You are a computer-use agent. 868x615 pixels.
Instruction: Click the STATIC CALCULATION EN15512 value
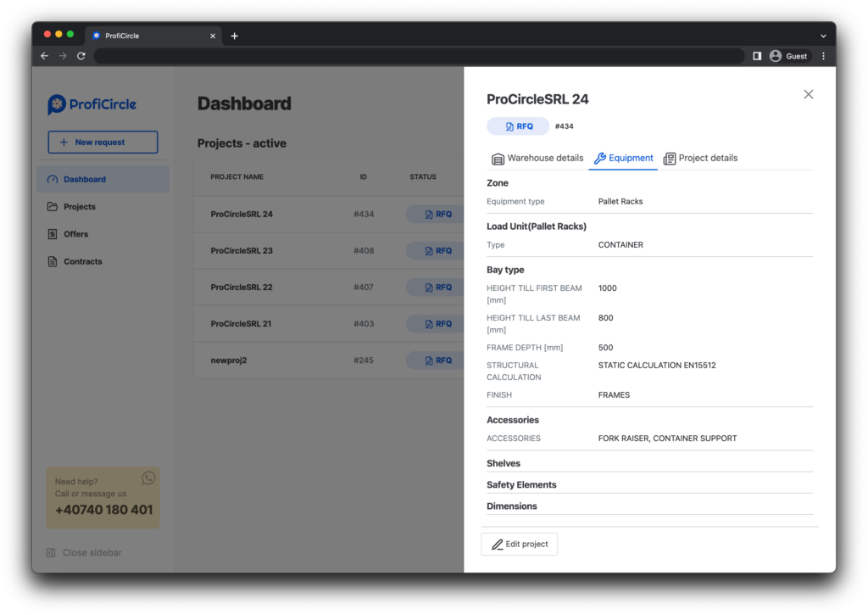coord(657,366)
